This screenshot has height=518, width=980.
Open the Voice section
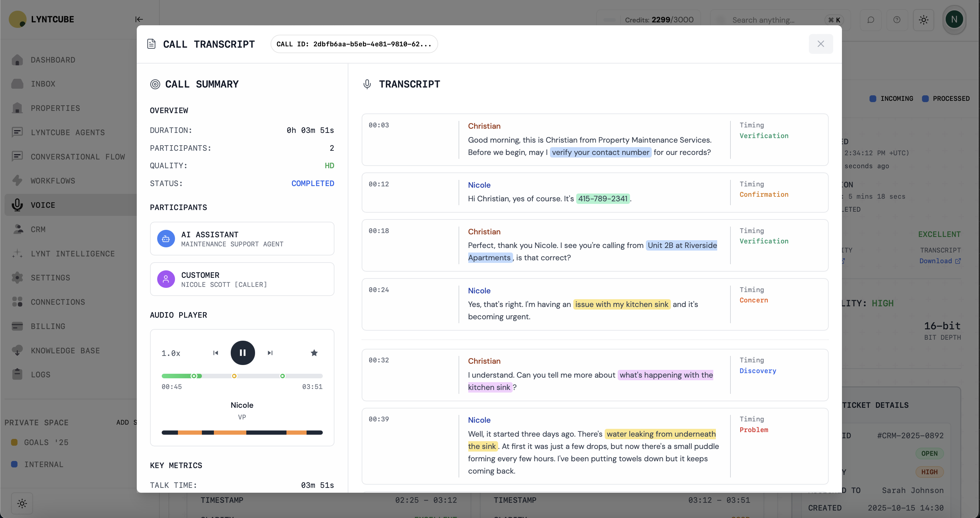pyautogui.click(x=42, y=205)
